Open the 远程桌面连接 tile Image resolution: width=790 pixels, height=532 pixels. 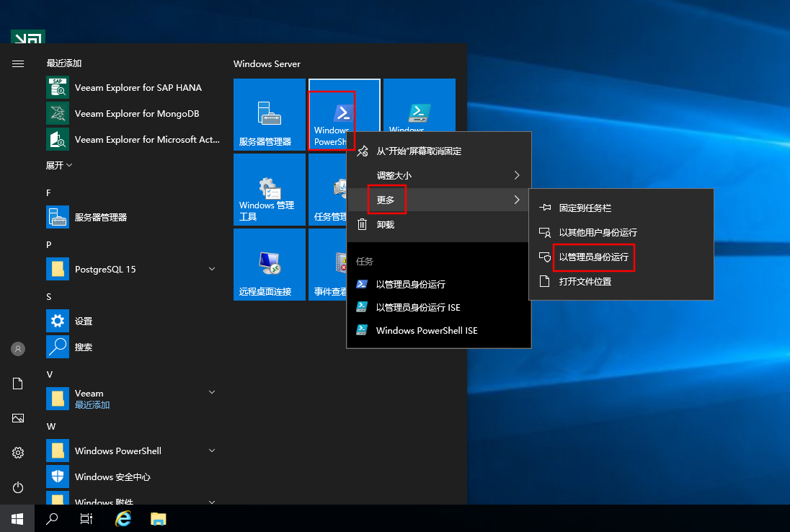pyautogui.click(x=270, y=265)
